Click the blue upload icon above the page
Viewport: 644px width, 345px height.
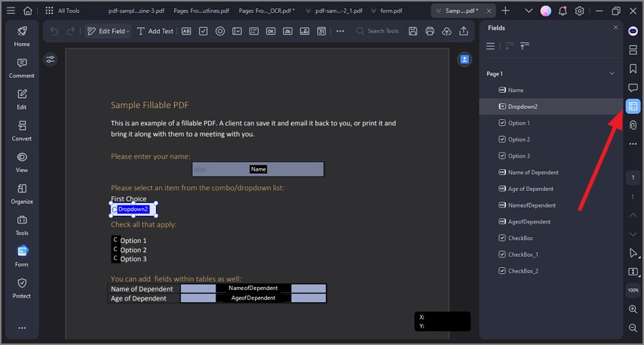point(465,60)
